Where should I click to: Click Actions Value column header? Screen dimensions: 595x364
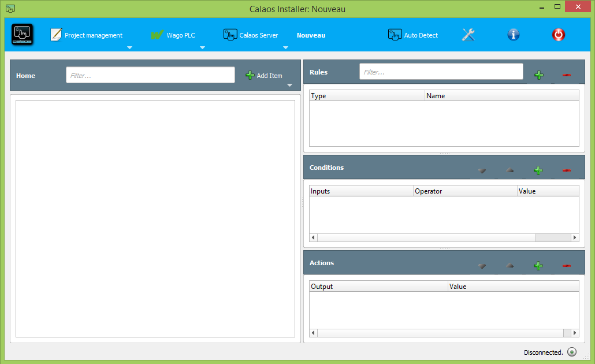[514, 286]
